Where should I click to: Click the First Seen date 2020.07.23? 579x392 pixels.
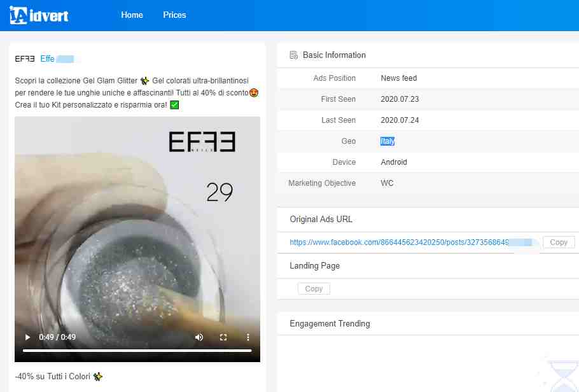(x=400, y=99)
